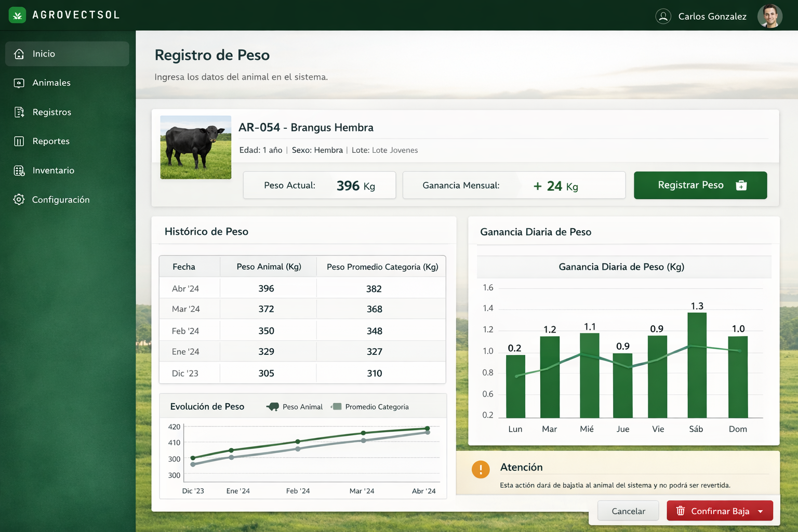Click the Cancelar button
798x532 pixels.
click(x=628, y=511)
